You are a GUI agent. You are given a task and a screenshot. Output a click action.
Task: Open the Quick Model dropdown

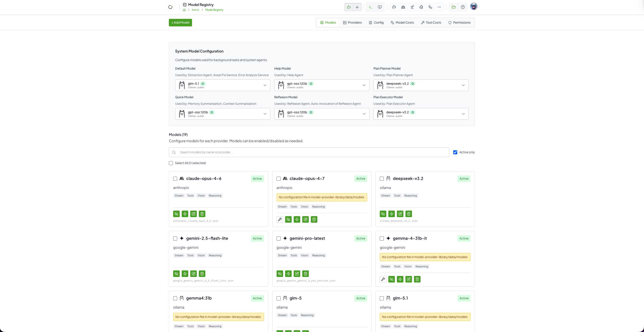coord(223,114)
